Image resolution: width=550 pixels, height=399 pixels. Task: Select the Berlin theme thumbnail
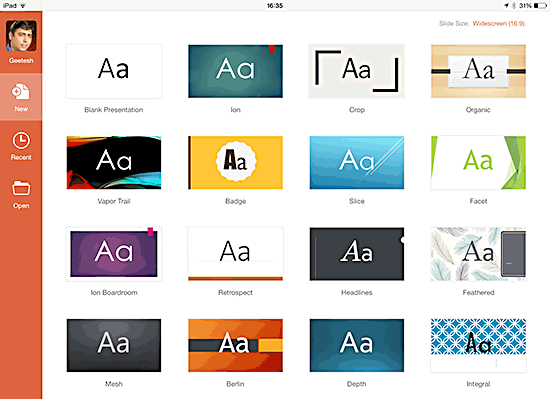235,345
